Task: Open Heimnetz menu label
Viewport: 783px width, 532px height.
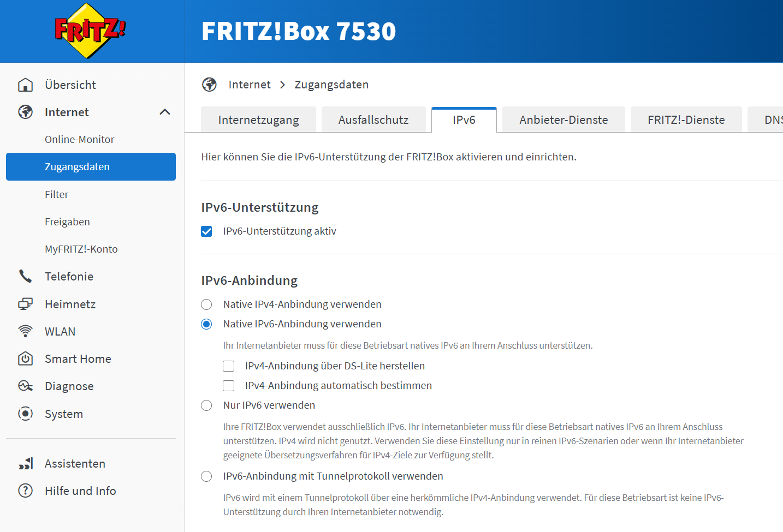Action: click(x=70, y=304)
